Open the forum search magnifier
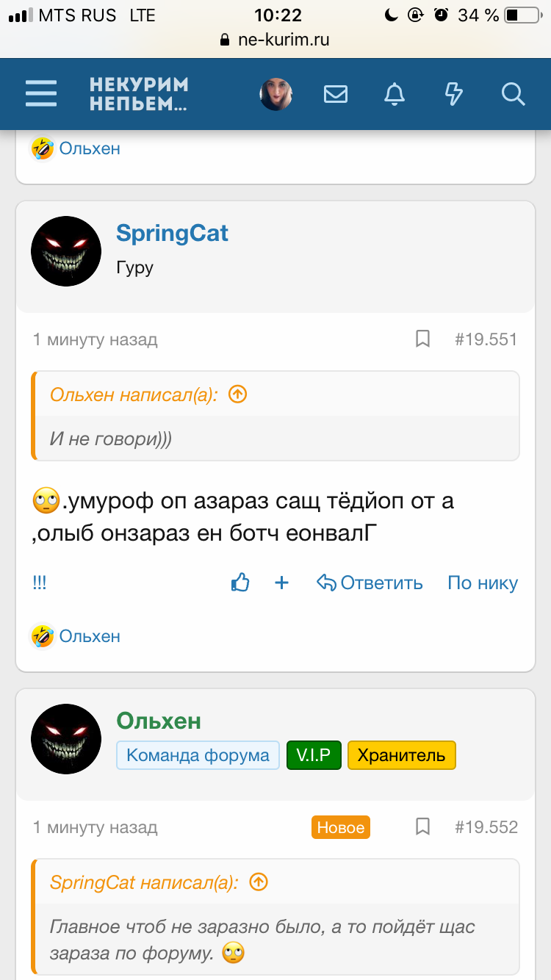This screenshot has height=980, width=551. [513, 94]
